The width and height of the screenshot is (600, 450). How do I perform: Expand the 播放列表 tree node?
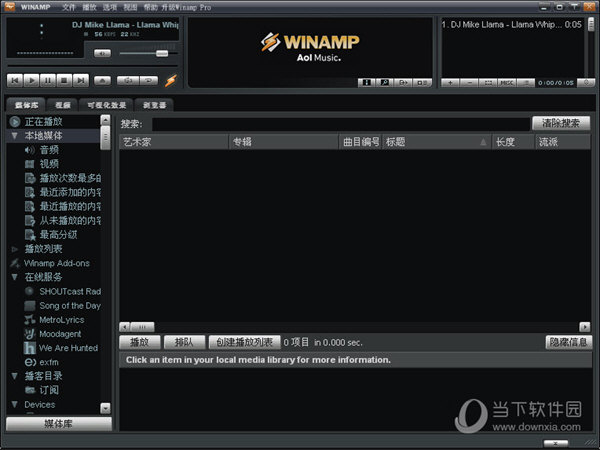(15, 249)
